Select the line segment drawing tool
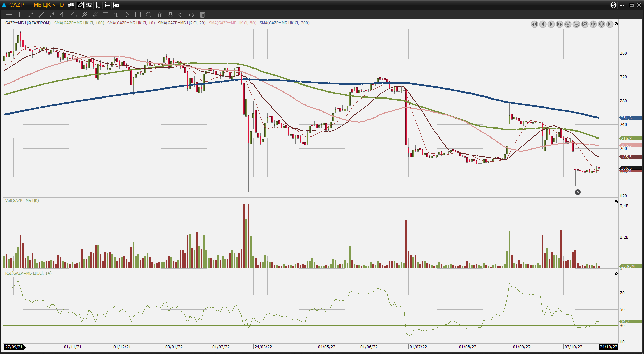The width and height of the screenshot is (644, 354). click(x=31, y=15)
